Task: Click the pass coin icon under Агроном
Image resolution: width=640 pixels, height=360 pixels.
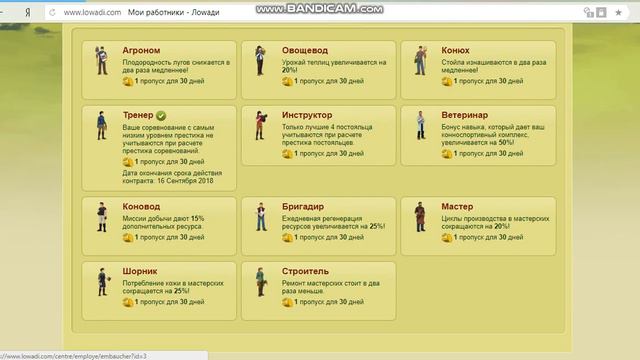Action: (128, 81)
